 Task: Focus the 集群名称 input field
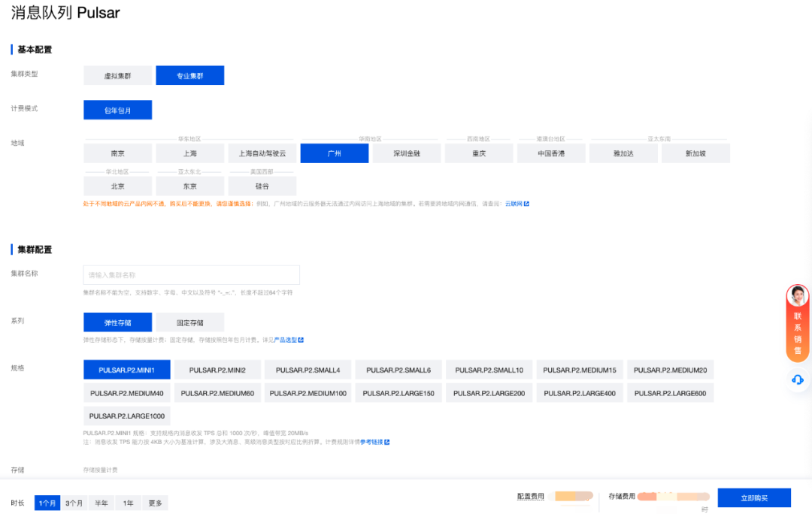(191, 275)
